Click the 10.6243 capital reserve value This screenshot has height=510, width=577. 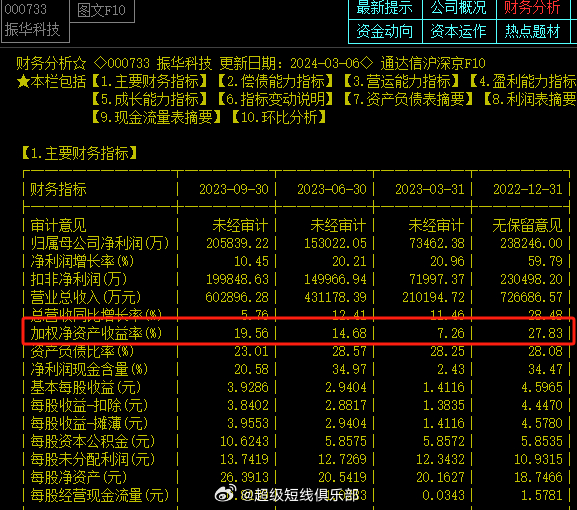(244, 441)
